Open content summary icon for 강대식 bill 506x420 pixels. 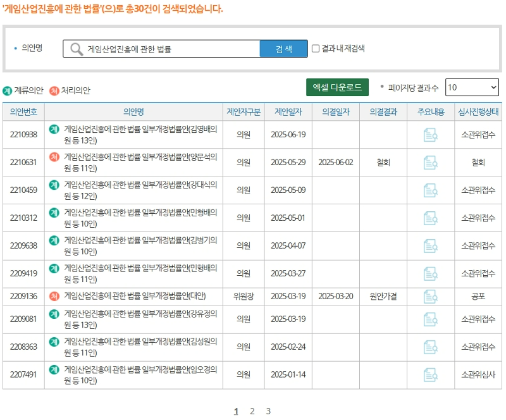430,190
